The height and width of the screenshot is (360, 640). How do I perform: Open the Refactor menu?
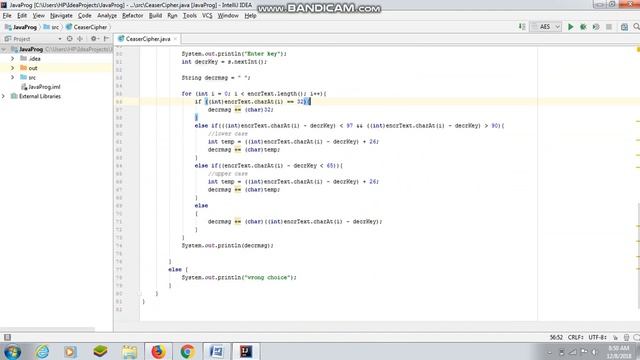(x=133, y=16)
